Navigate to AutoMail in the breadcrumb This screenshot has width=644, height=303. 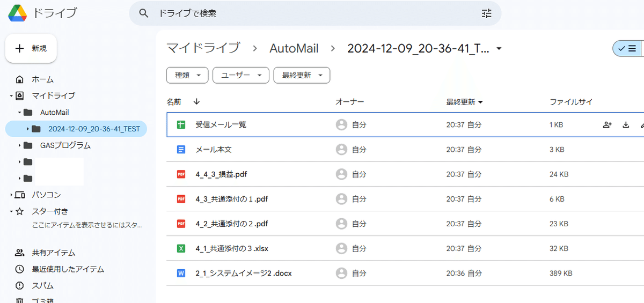click(294, 48)
